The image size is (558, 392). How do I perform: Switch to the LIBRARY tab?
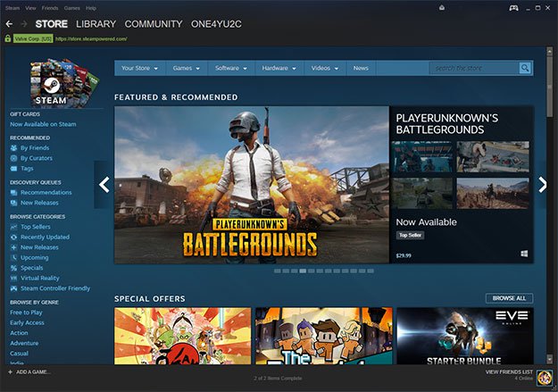coord(96,24)
